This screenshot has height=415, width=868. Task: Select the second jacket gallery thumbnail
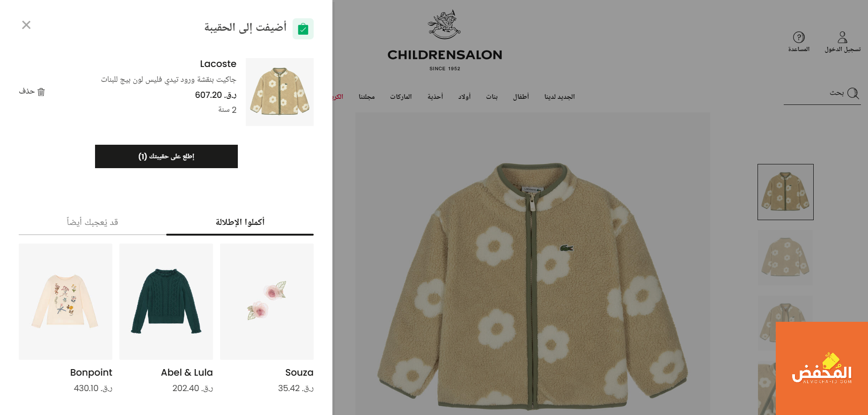786,258
